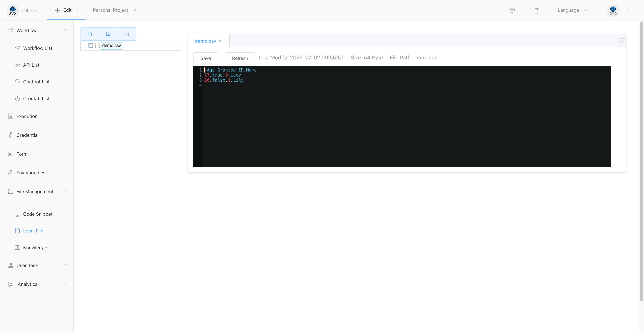The height and width of the screenshot is (333, 644).
Task: Open the Language dropdown
Action: 572,10
